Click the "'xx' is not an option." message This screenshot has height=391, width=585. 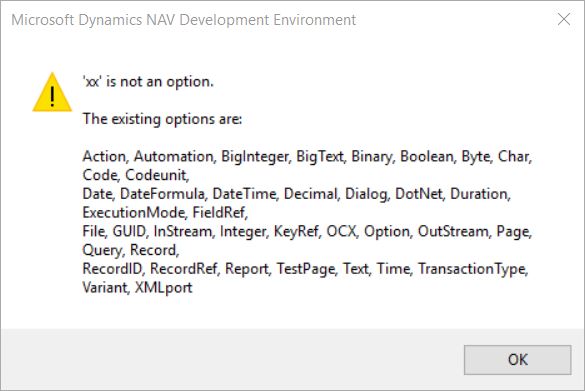tap(148, 81)
